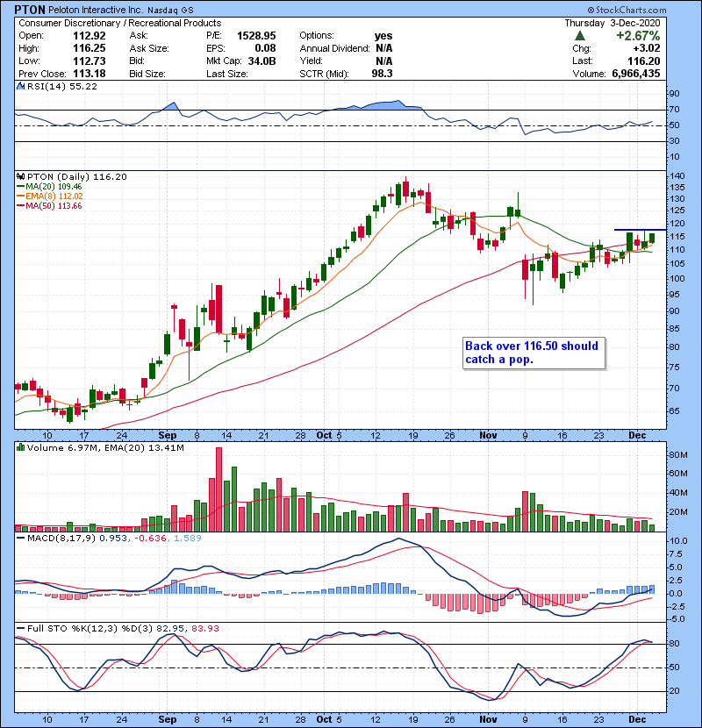
Task: Click the PTON ticker symbol title
Action: tap(30, 10)
